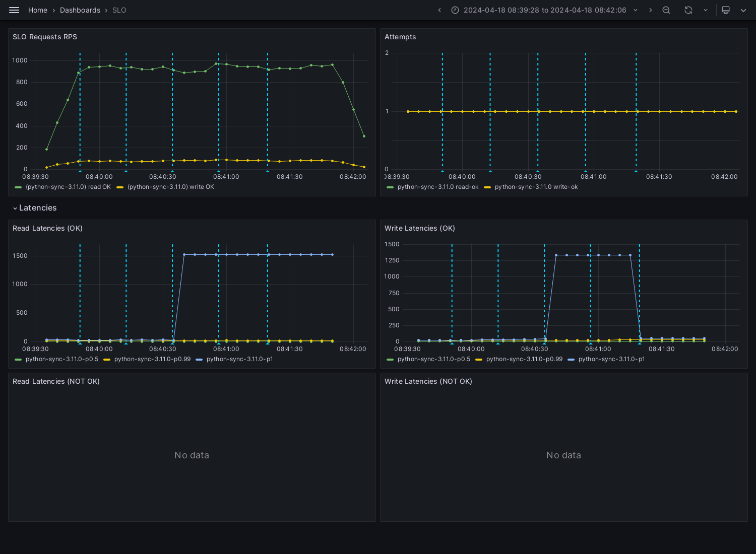756x554 pixels.
Task: Toggle p0.5 series in Read Latencies legend
Action: click(62, 359)
